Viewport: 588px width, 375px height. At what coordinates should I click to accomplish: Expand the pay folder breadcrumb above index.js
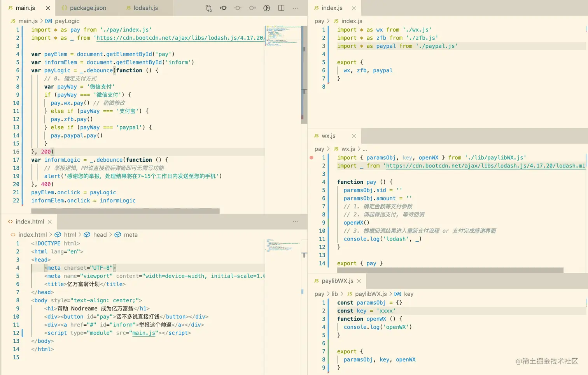[319, 21]
